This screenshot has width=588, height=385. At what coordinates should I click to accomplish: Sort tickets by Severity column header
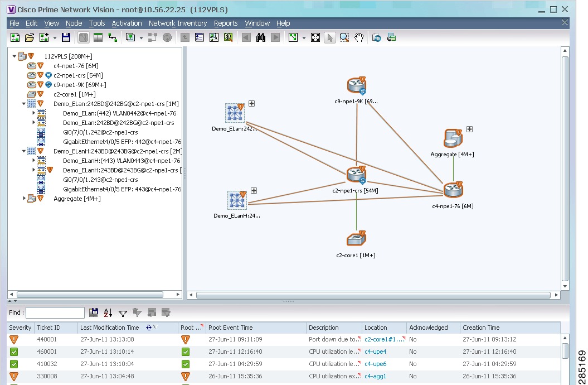click(x=20, y=328)
